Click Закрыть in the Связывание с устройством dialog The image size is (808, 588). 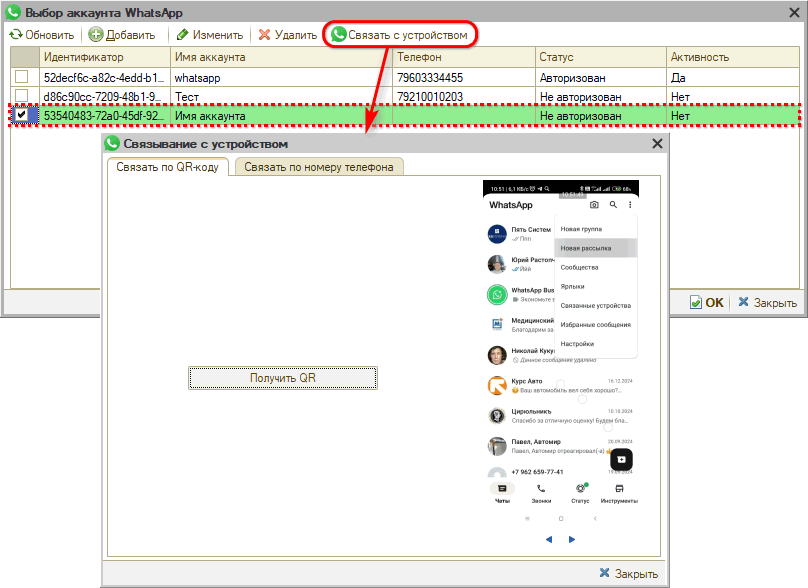(629, 574)
